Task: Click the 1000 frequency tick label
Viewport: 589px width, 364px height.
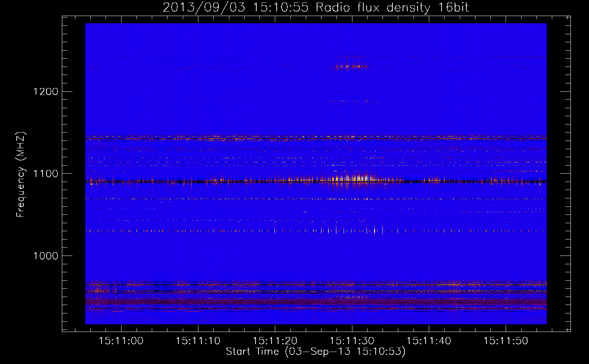Action: point(46,256)
